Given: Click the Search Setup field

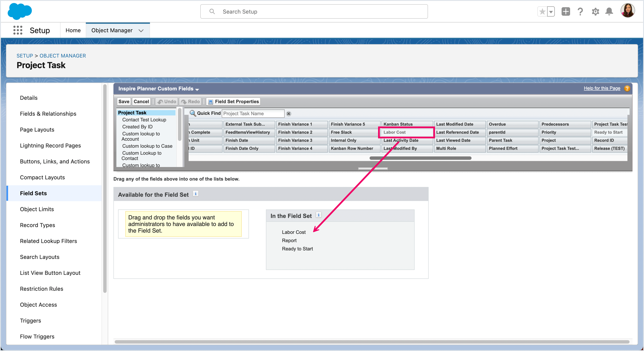Looking at the screenshot, I should coord(314,11).
